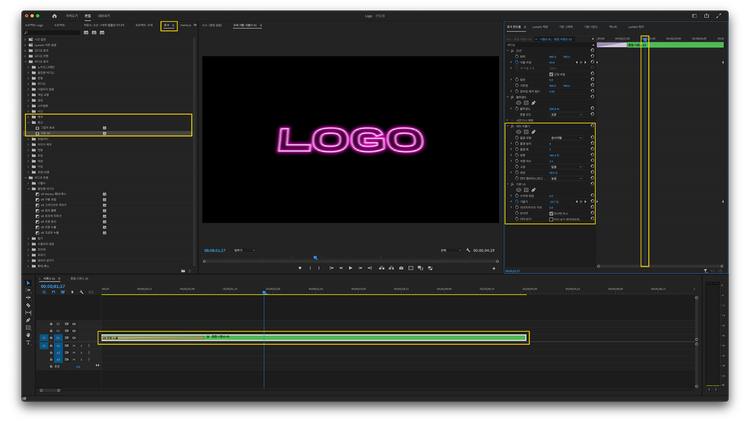Collapse the Motion effect section
The width and height of the screenshot is (750, 422).
[508, 50]
